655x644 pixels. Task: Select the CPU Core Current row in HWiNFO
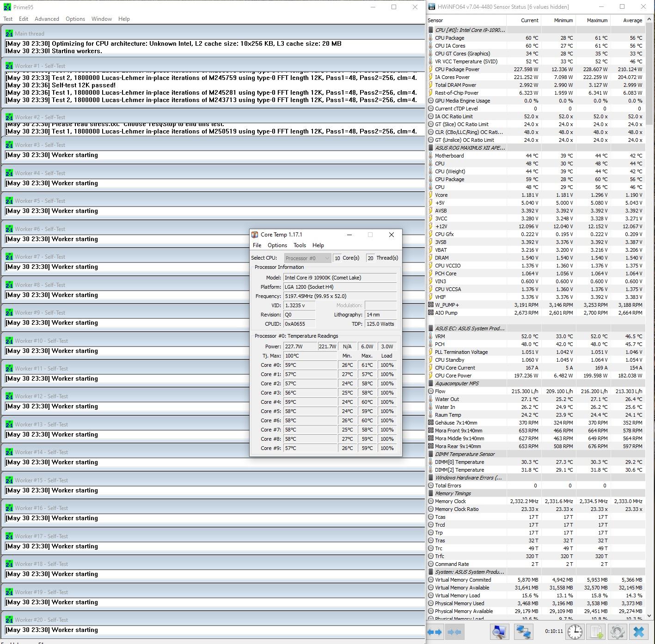pos(536,368)
